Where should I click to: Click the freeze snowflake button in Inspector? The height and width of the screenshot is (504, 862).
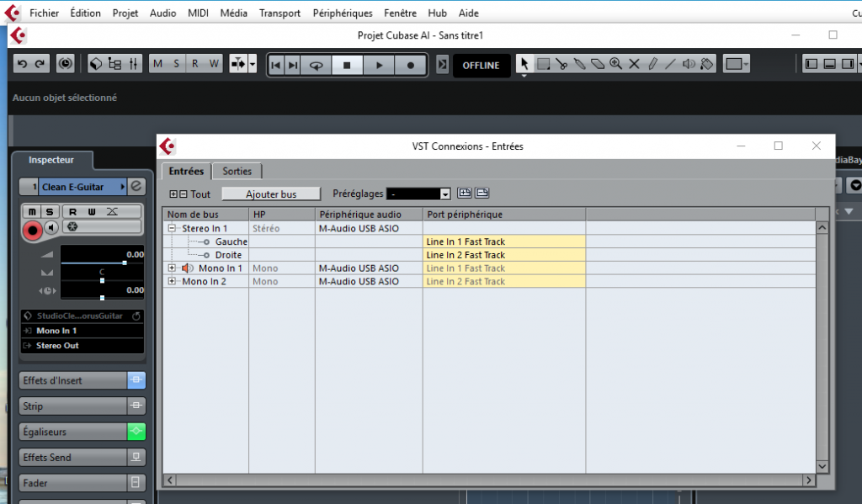pyautogui.click(x=72, y=226)
